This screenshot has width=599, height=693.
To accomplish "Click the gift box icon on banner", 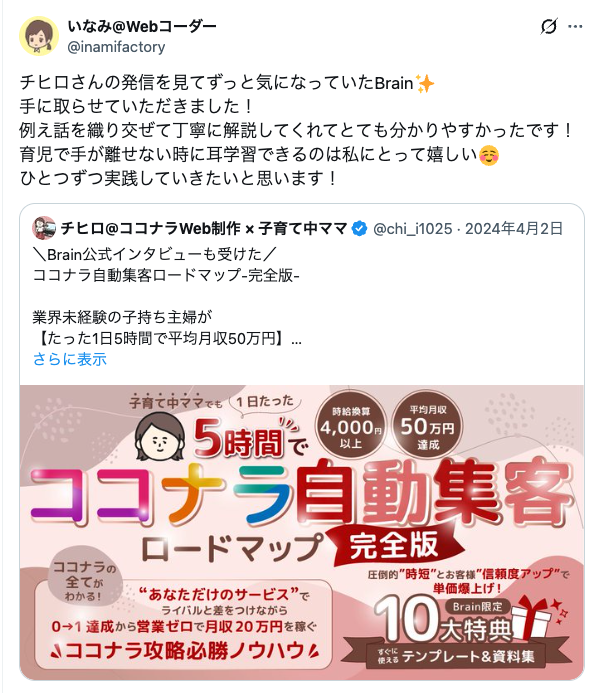I will [x=535, y=618].
